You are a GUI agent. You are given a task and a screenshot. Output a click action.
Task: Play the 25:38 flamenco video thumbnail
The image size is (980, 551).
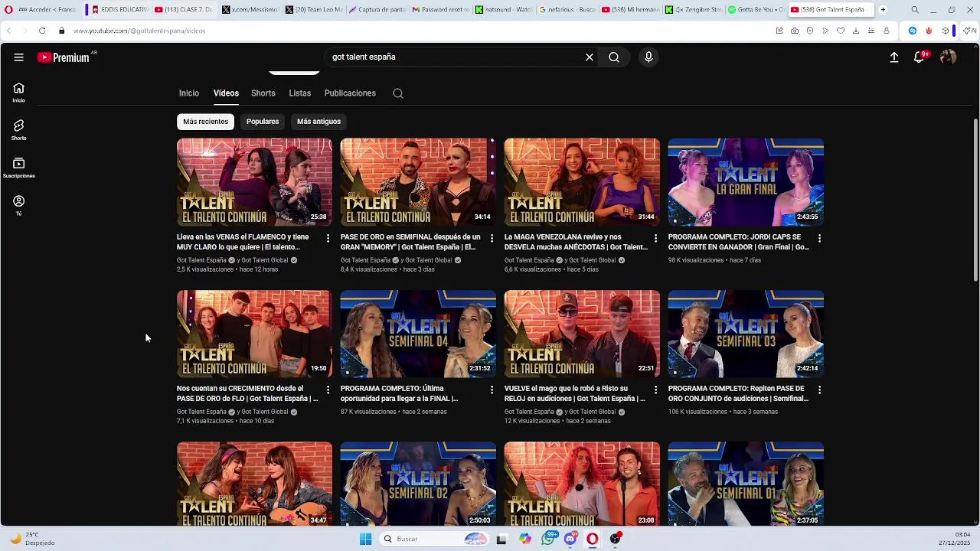point(254,182)
